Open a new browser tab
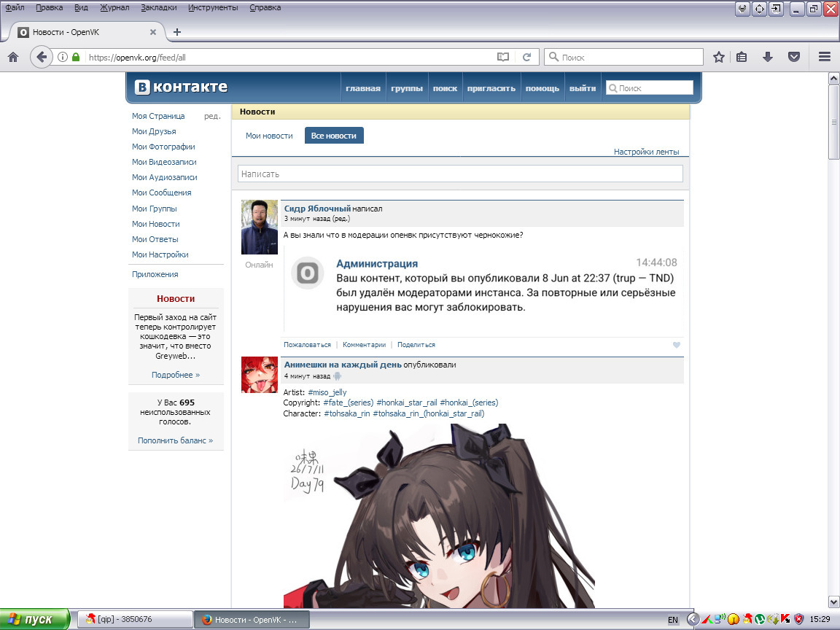This screenshot has height=630, width=840. pyautogui.click(x=177, y=32)
